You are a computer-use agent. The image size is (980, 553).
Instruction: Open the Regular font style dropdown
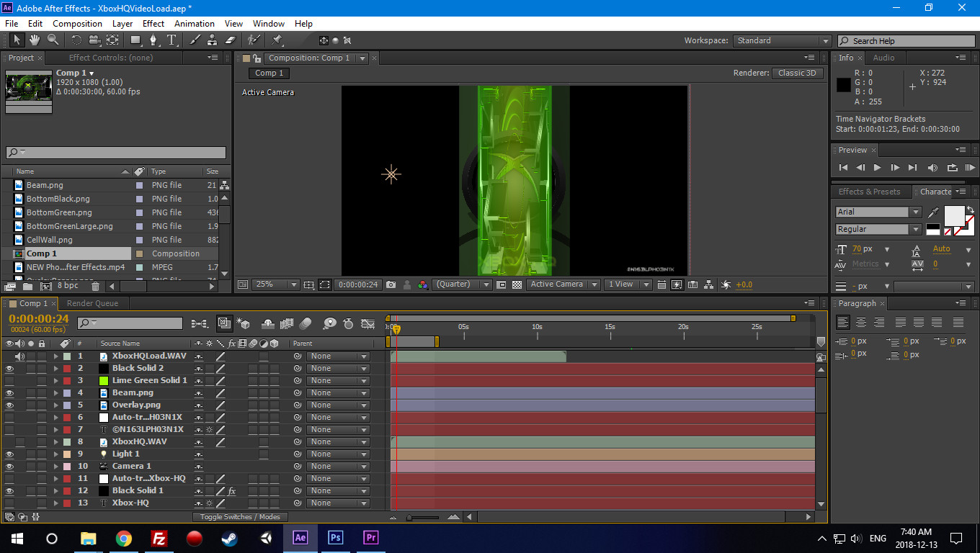point(878,229)
